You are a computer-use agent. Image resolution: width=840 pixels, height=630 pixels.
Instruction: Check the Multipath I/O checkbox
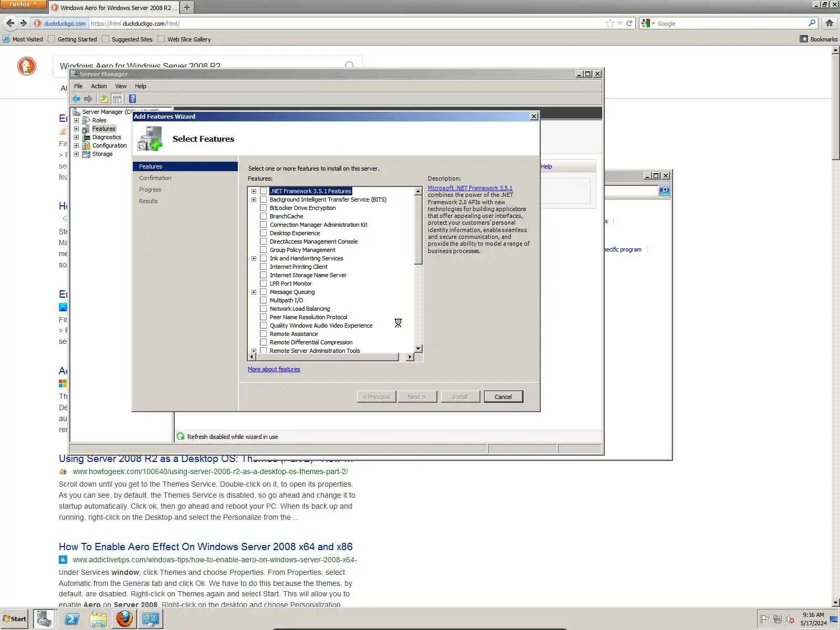click(264, 300)
